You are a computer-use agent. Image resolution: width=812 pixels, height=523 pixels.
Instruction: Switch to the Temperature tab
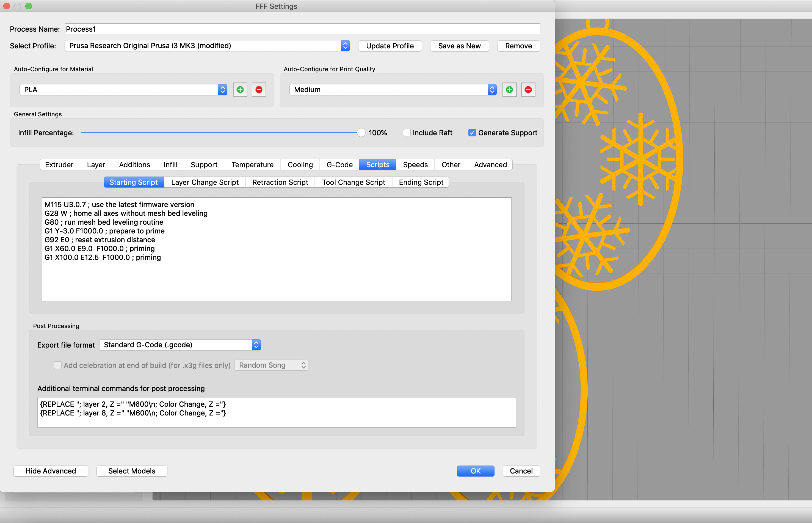(253, 165)
